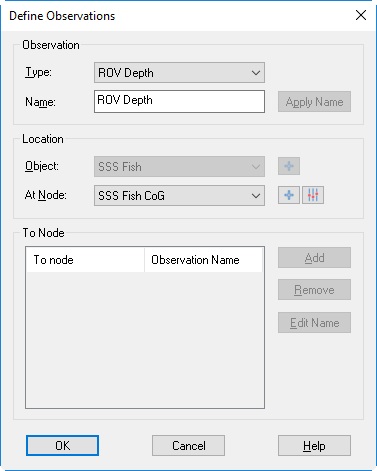Click the empty To Node list area
This screenshot has height=471, width=377.
point(145,339)
